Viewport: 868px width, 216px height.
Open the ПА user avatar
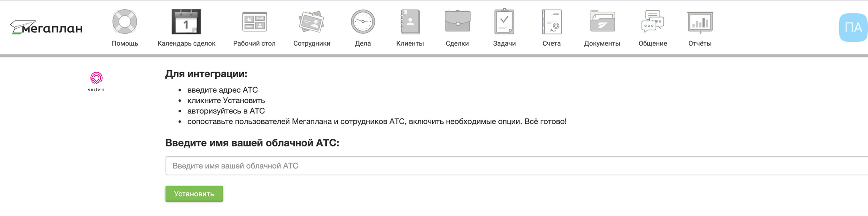[x=853, y=28]
